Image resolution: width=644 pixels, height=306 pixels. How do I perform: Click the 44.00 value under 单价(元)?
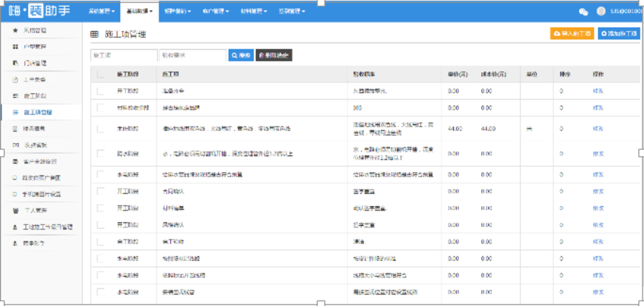[455, 128]
